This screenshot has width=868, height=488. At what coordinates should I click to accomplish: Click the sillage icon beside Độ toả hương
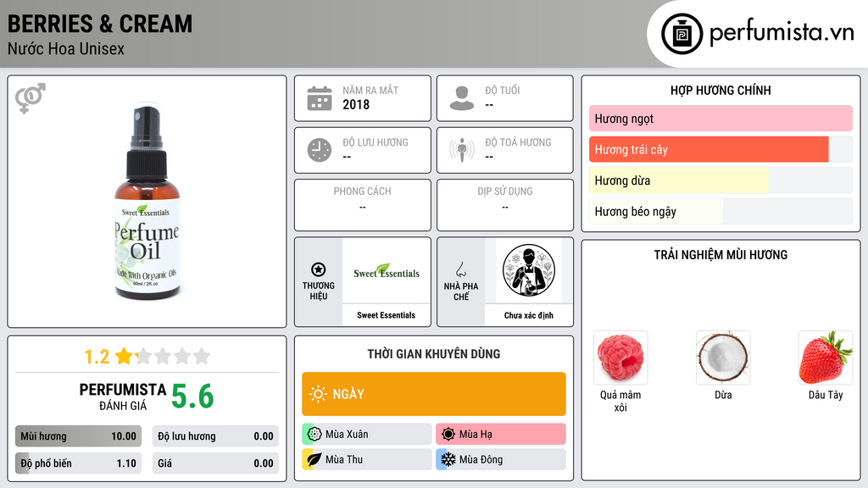pyautogui.click(x=462, y=150)
